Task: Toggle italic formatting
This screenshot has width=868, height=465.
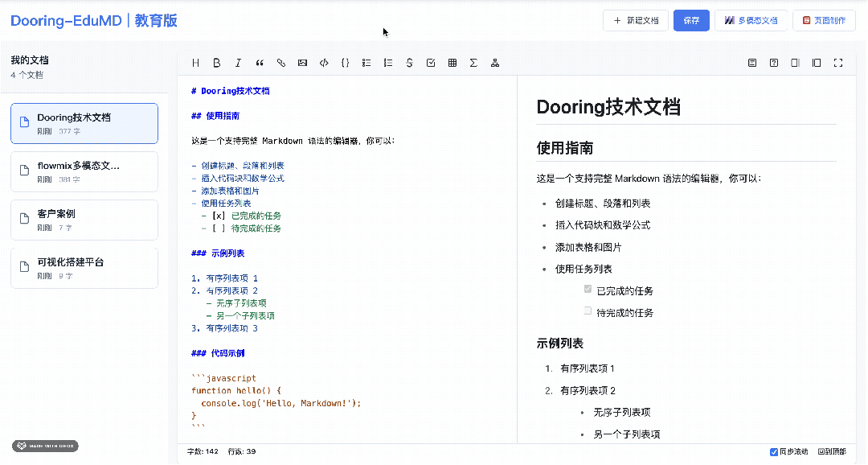Action: (238, 64)
